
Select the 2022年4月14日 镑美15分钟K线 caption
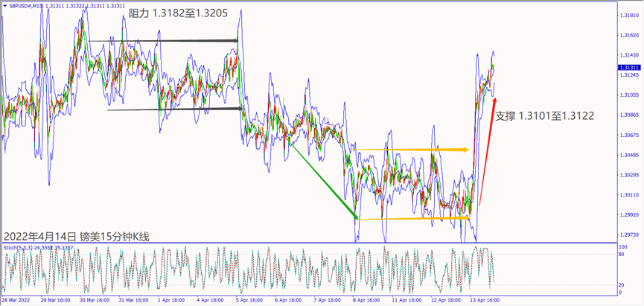[x=76, y=237]
